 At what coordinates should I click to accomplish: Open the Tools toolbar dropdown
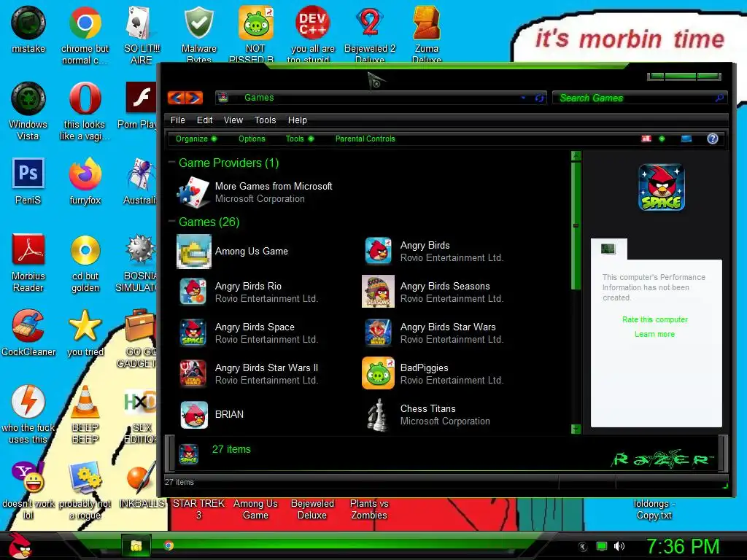point(299,139)
